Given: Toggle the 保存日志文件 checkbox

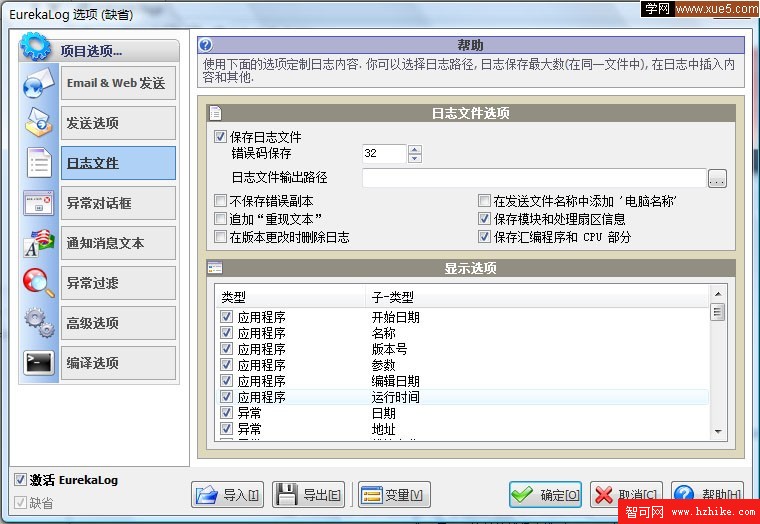Looking at the screenshot, I should point(221,137).
